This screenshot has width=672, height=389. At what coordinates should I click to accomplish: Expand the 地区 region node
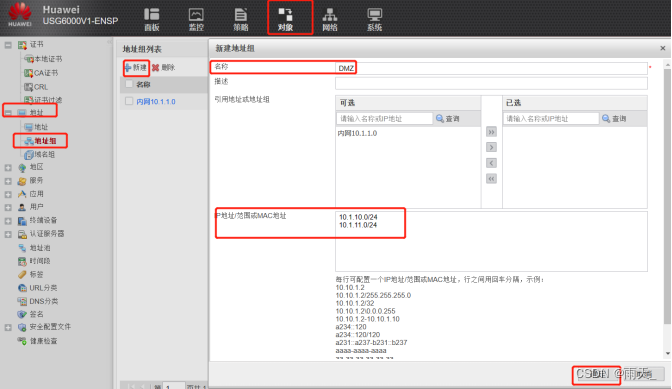[8, 168]
